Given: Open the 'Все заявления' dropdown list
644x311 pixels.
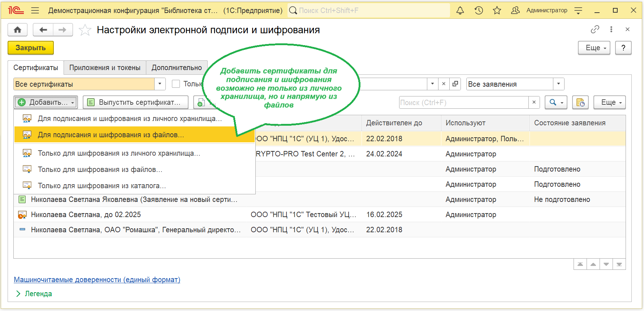Looking at the screenshot, I should coord(558,84).
